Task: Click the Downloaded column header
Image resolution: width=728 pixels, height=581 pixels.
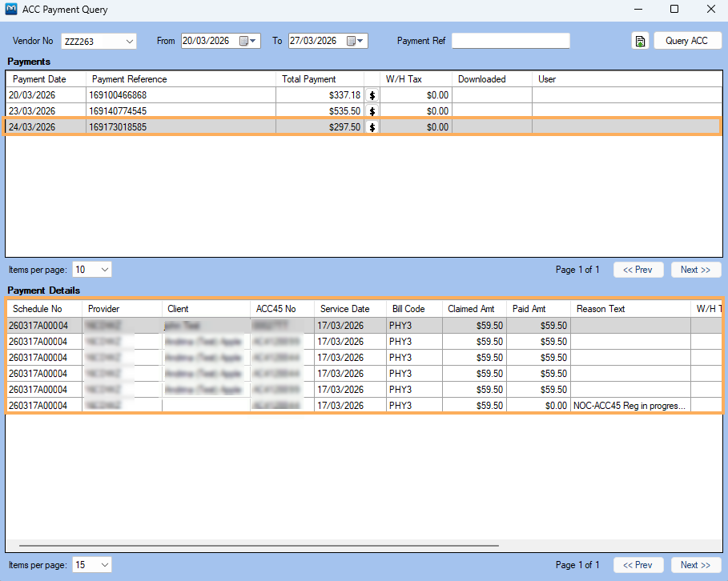Action: [493, 79]
